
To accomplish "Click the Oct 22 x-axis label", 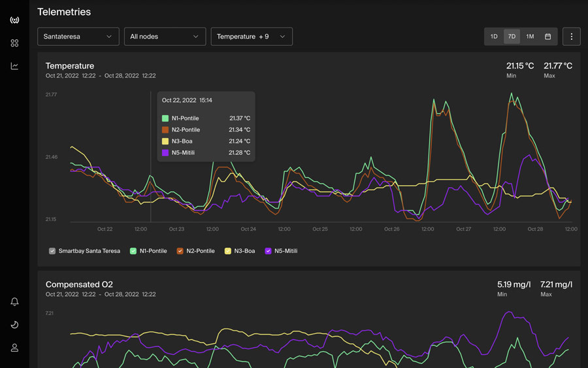I will coord(105,229).
